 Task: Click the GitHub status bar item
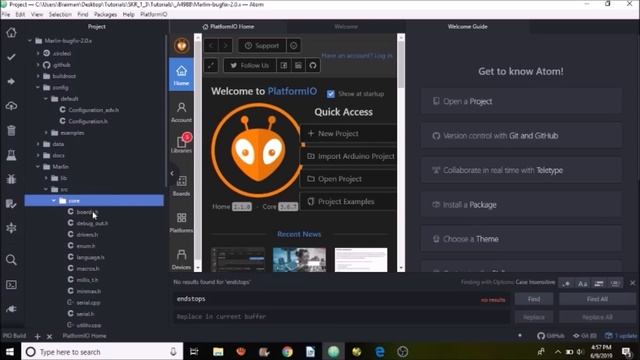point(551,336)
